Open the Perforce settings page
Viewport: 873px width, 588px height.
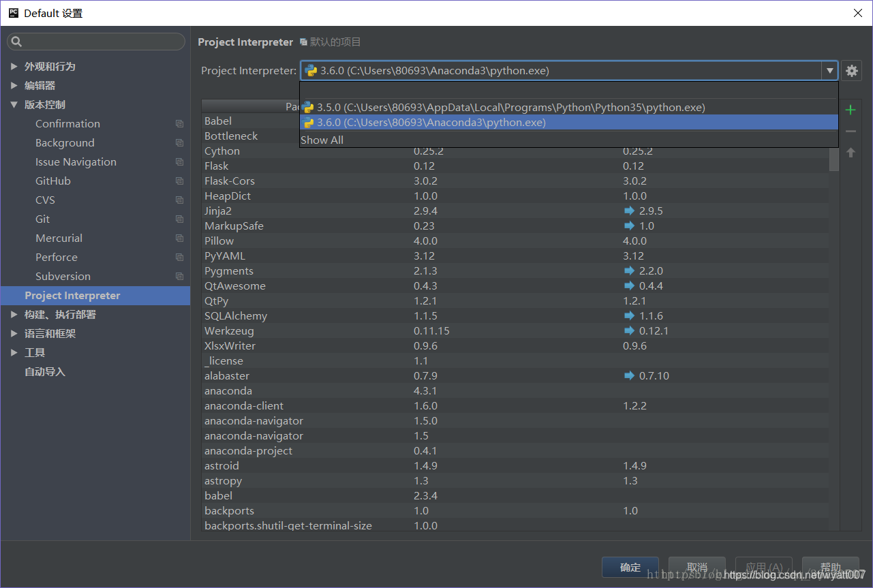[x=57, y=258]
